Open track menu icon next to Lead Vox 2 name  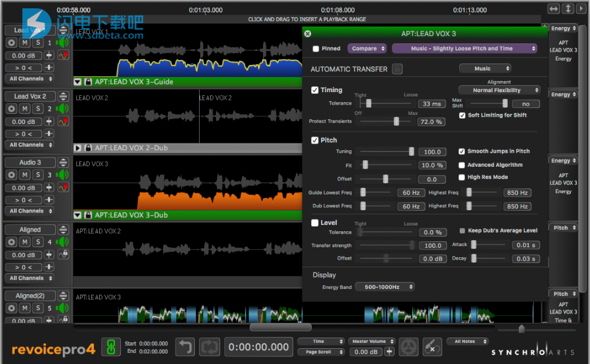[63, 96]
